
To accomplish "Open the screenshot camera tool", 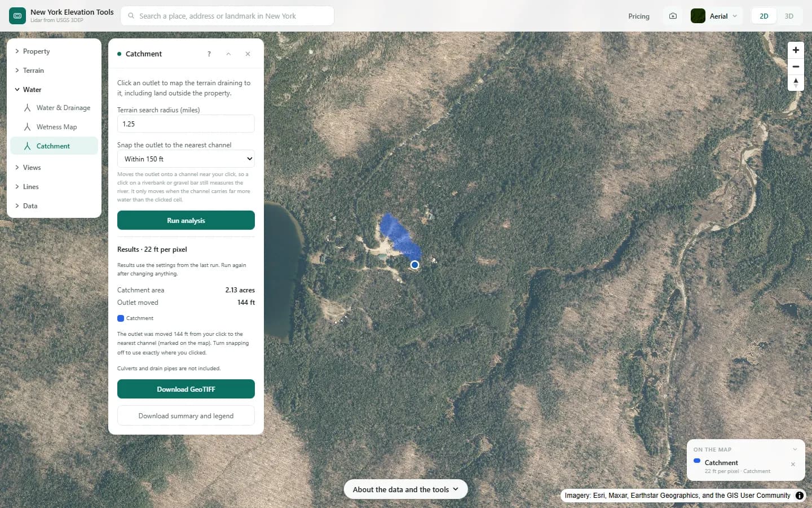I will pyautogui.click(x=673, y=16).
